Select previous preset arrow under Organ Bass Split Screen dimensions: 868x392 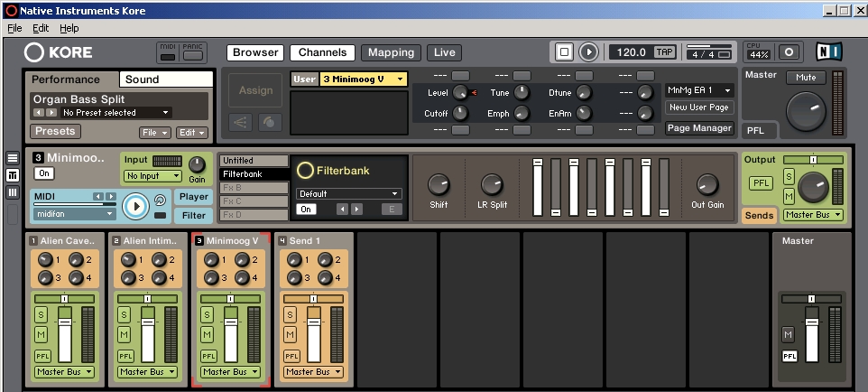tap(38, 113)
